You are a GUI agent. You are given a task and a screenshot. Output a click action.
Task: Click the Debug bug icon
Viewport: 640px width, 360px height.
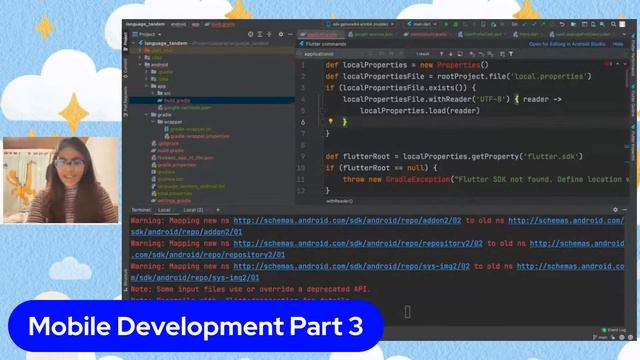[456, 24]
